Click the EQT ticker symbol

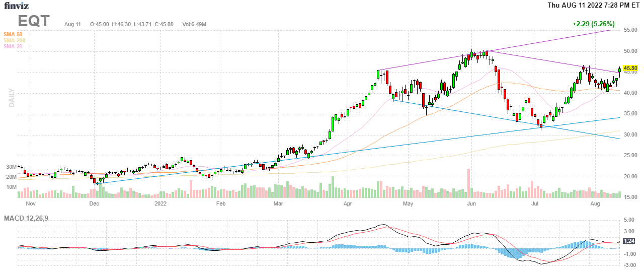pyautogui.click(x=34, y=21)
